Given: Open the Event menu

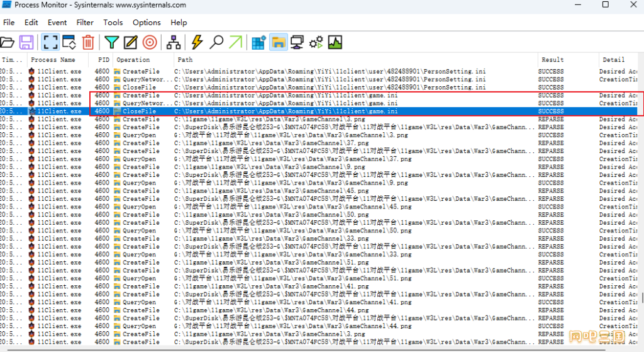Looking at the screenshot, I should click(57, 23).
